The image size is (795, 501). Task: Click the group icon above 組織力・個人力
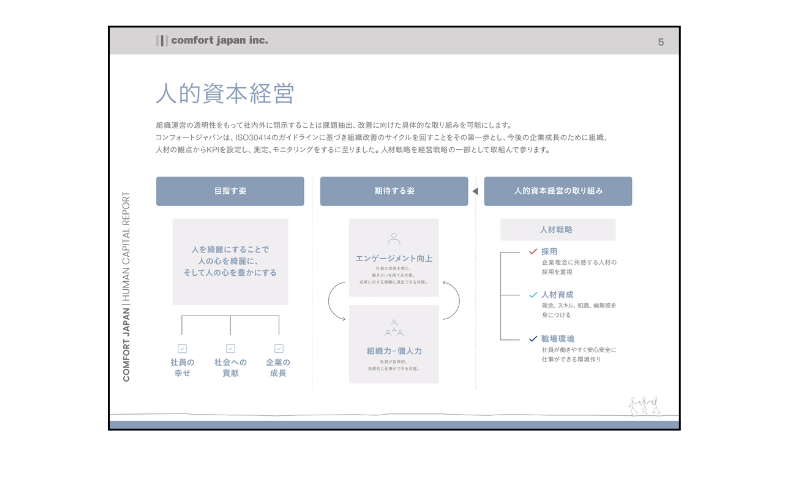click(394, 328)
